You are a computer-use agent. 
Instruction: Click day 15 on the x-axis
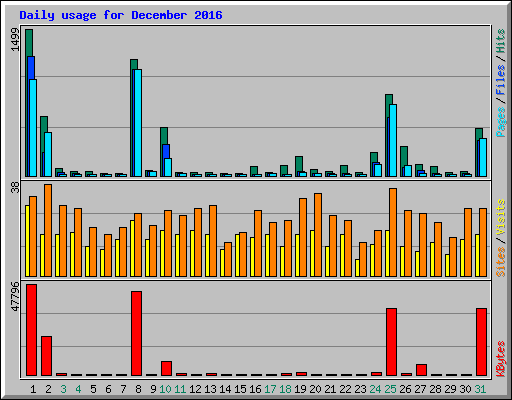(x=240, y=389)
